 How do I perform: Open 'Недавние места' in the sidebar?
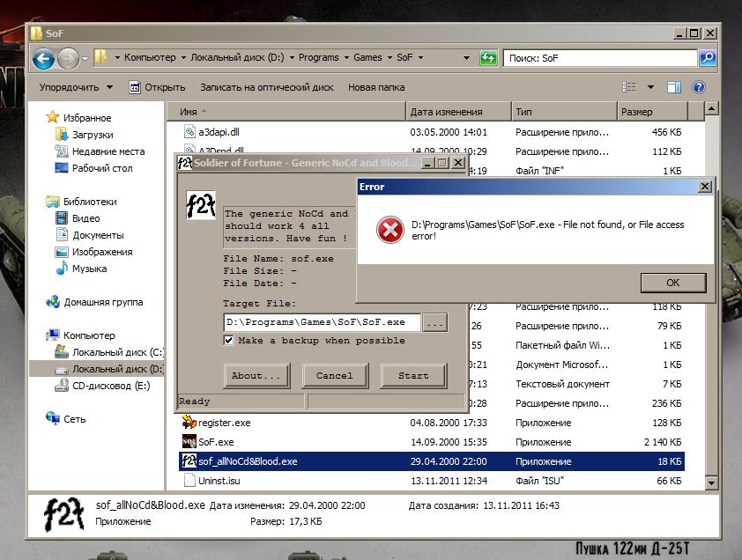(108, 151)
